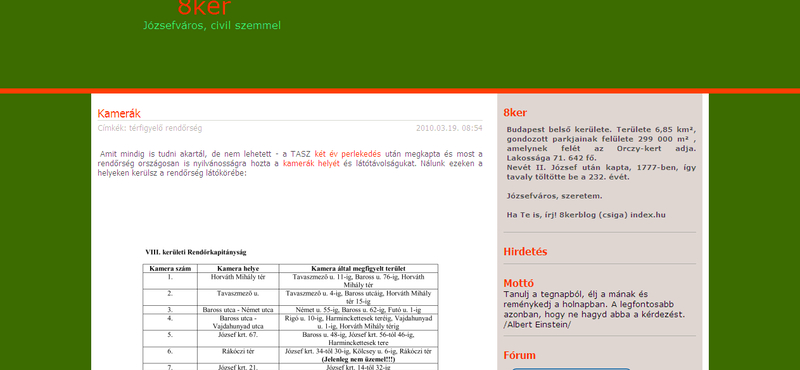Image resolution: width=800 pixels, height=370 pixels.
Task: Click the 2010.03.19. 08:54 post timestamp
Action: 449,128
